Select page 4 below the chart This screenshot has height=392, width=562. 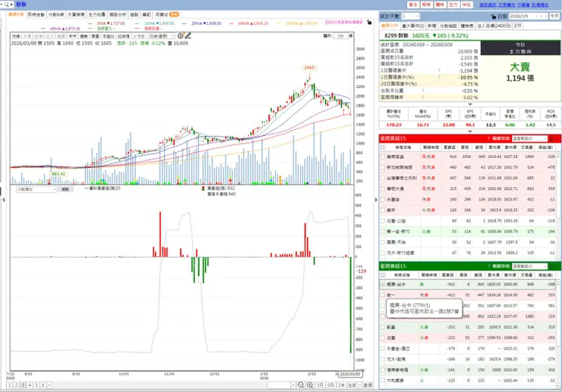[x=30, y=385]
